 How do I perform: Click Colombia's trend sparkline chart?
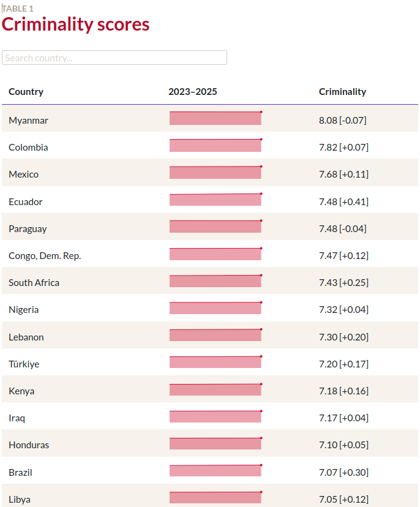pyautogui.click(x=216, y=146)
